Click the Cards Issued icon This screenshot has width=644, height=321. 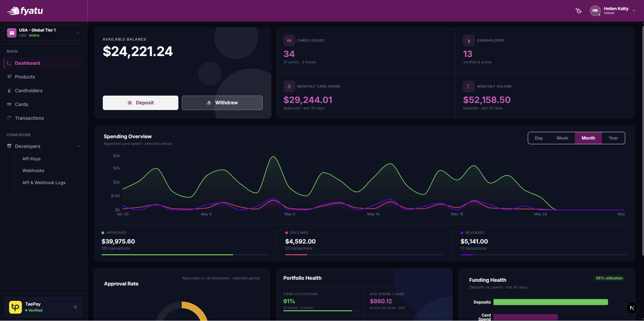point(289,40)
